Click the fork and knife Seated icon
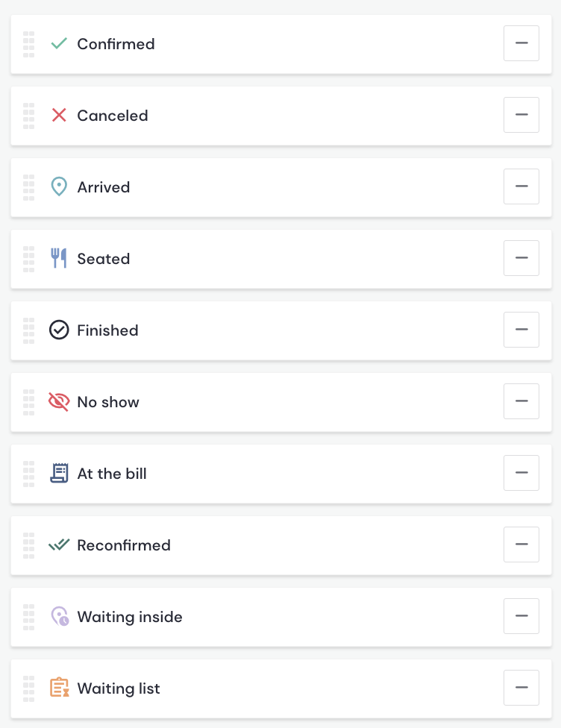561x728 pixels. pos(59,259)
